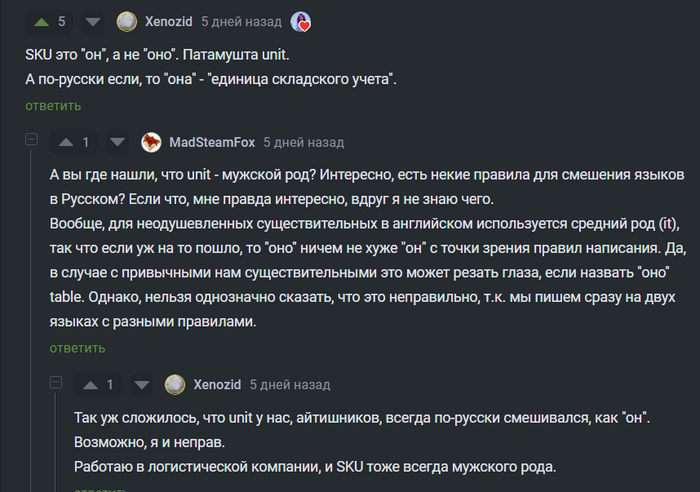Downvote Xenozid's nested reply
The image size is (700, 492).
tap(142, 384)
